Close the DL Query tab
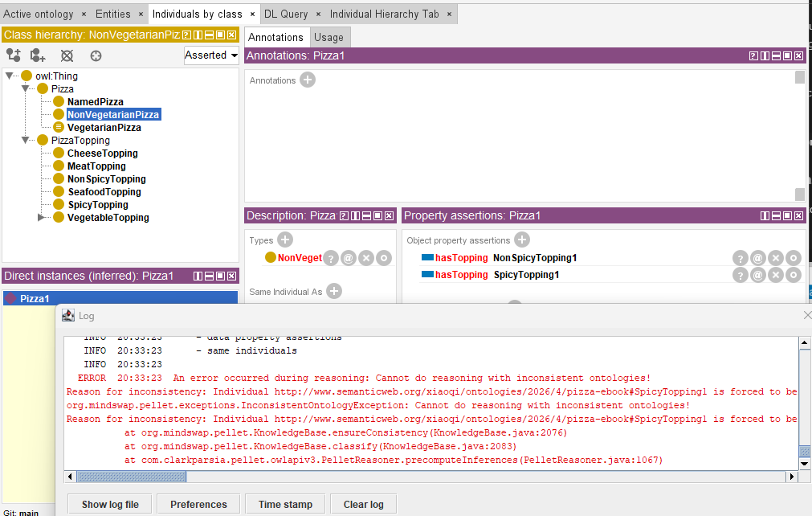The image size is (812, 516). tap(319, 14)
